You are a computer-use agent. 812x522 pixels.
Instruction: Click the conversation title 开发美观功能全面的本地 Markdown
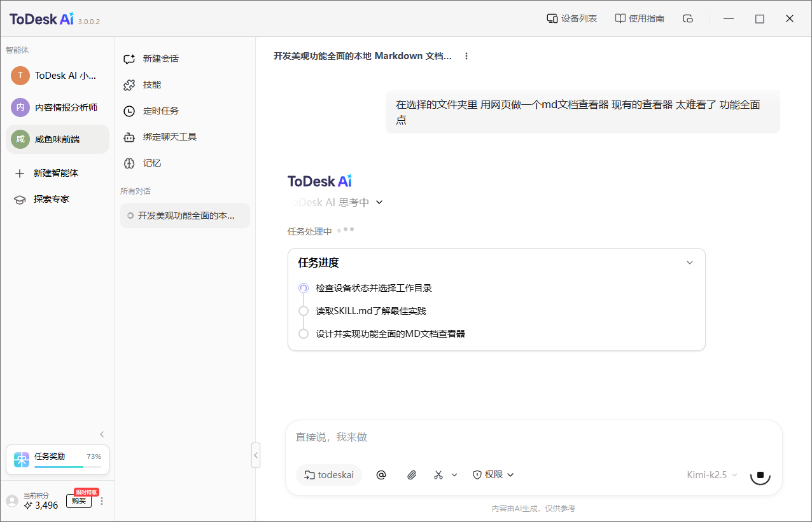[x=363, y=56]
